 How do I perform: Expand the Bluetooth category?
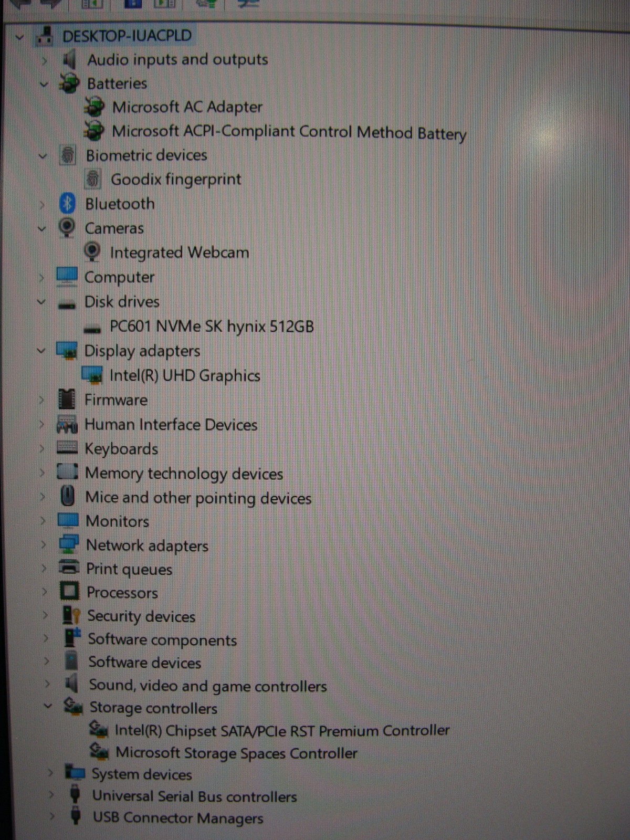[x=43, y=205]
